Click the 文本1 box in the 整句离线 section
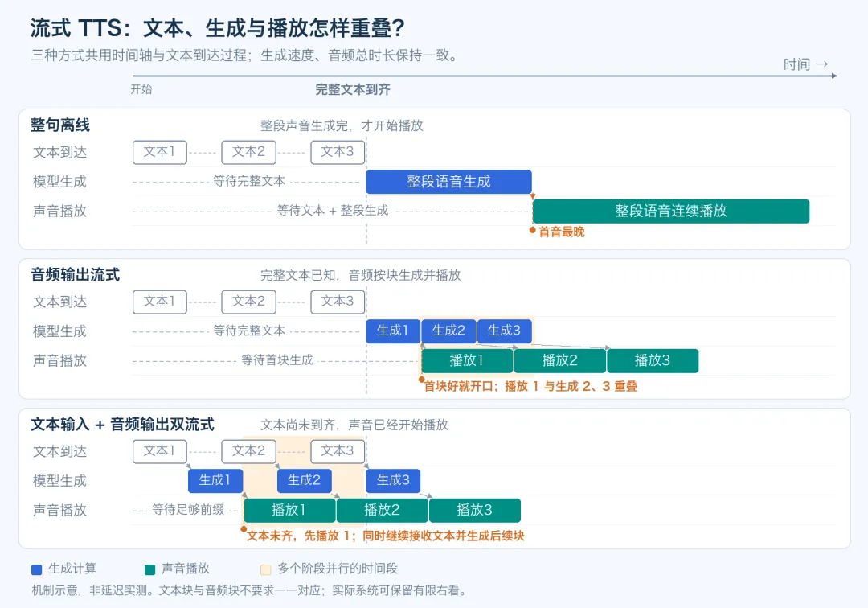868x608 pixels. point(159,152)
